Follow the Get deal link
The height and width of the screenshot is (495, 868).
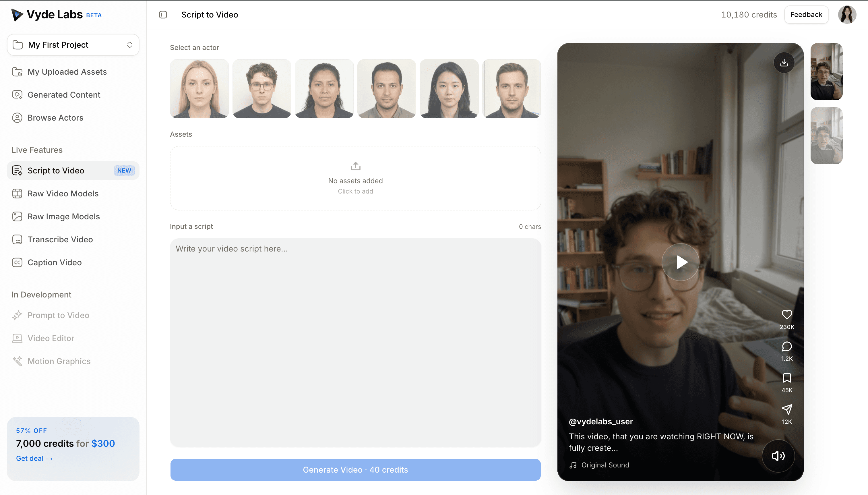(x=34, y=458)
